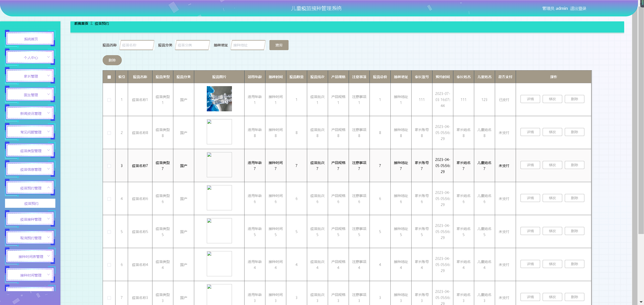Screen dimensions: 644x305
Task: Click broken image placeholder for 疫苗名称7
Action: 219,165
